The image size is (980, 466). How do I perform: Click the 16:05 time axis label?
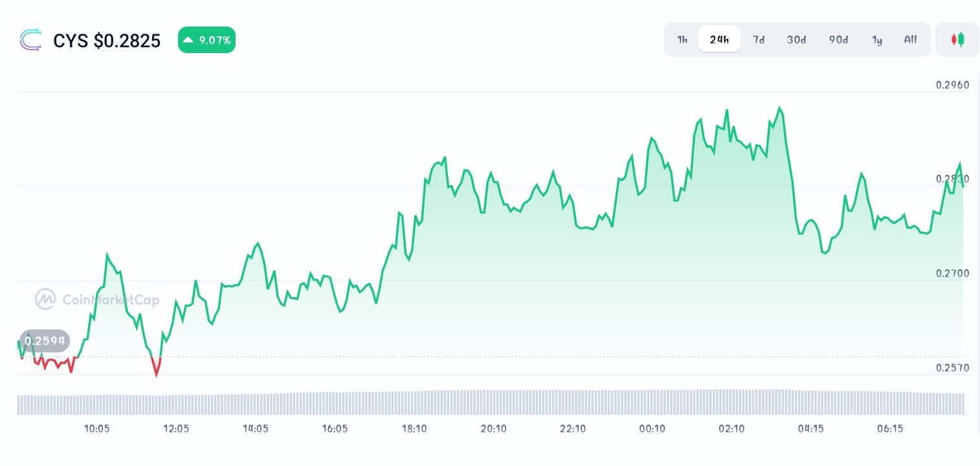click(335, 428)
